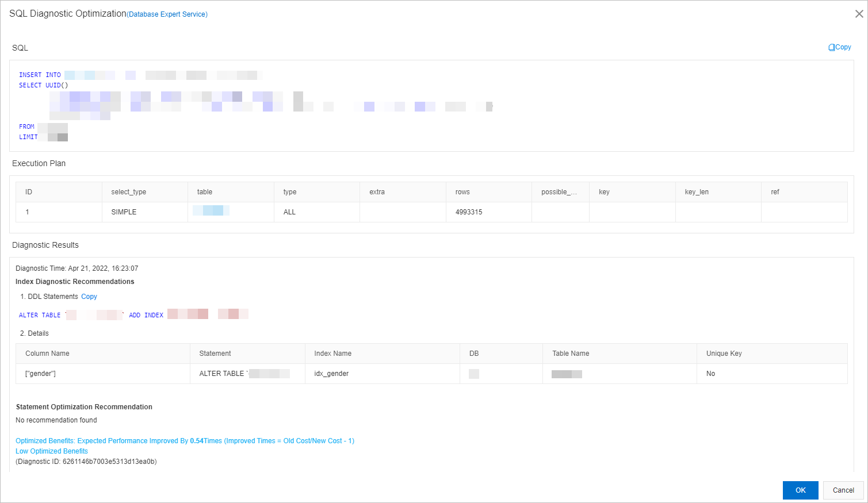Click the Index Diagnostic Recommendations heading
The height and width of the screenshot is (503, 868).
[75, 282]
